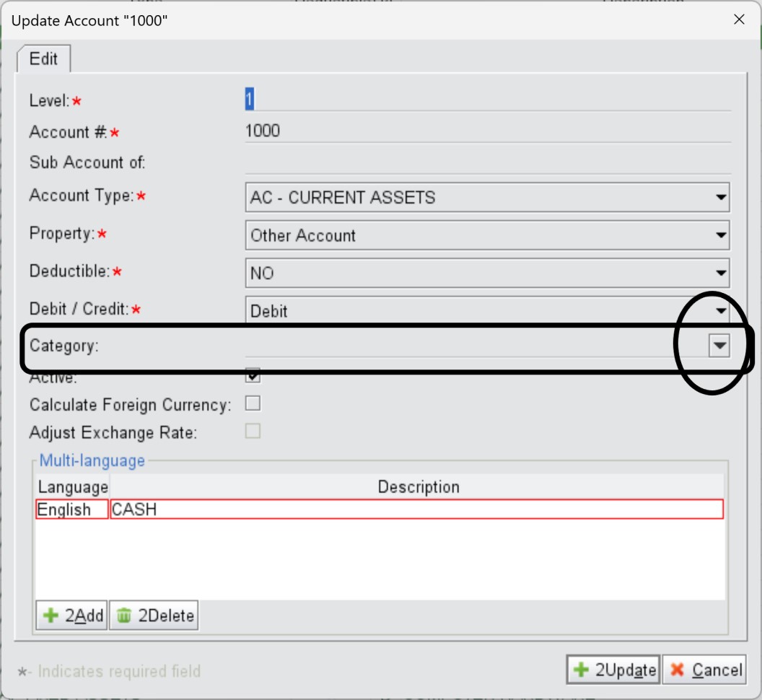The height and width of the screenshot is (700, 762).
Task: Expand the Property dropdown list
Action: pyautogui.click(x=719, y=235)
